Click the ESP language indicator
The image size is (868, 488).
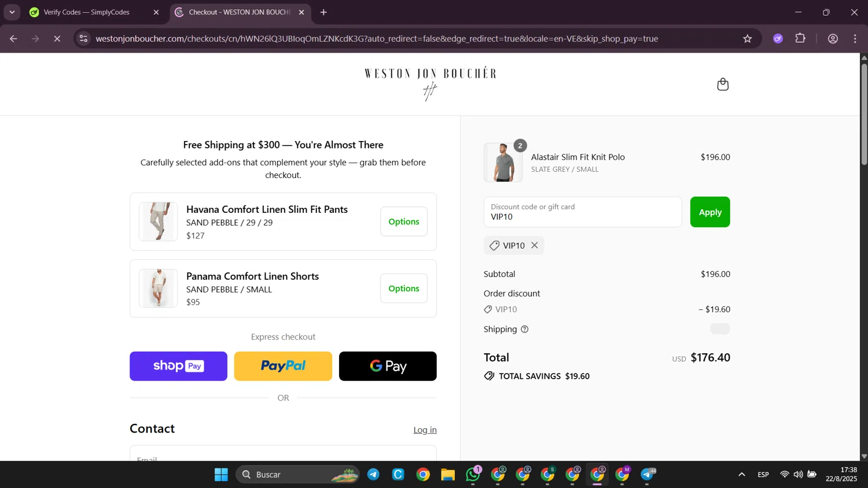coord(763,475)
